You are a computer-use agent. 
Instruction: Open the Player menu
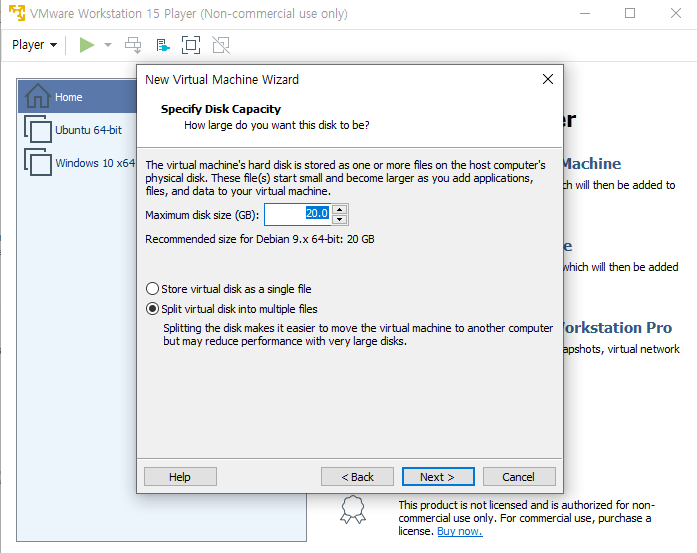point(34,45)
